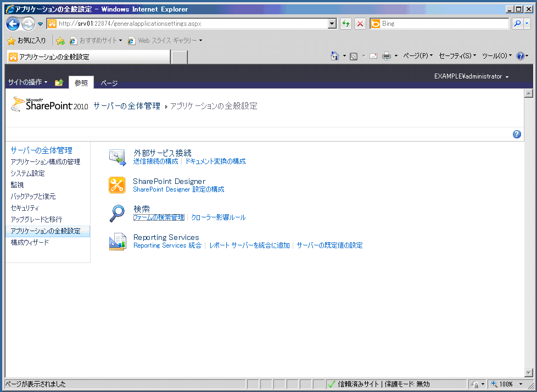Open the Reporting Services 統合 link
The height and width of the screenshot is (392, 537).
tap(167, 245)
